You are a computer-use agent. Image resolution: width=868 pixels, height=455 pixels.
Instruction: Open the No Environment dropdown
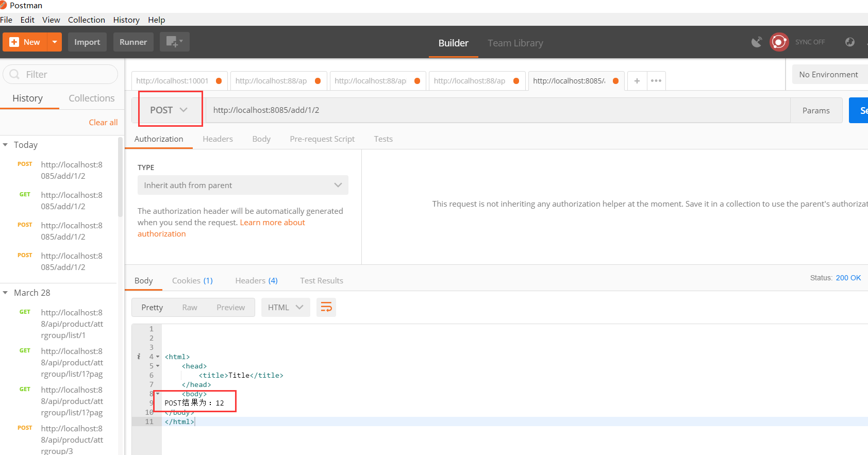(x=830, y=74)
